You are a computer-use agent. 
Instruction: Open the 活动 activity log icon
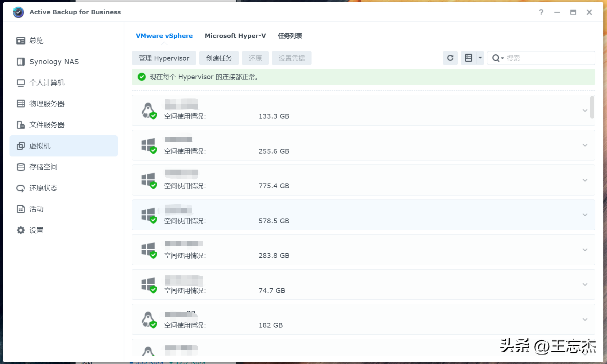pyautogui.click(x=21, y=209)
